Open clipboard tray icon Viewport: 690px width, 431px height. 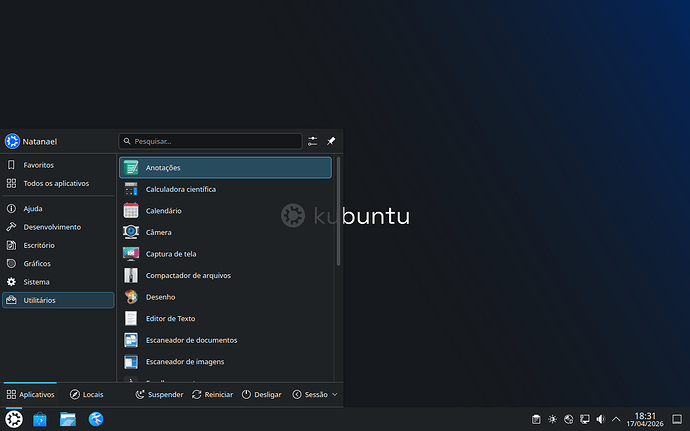tap(536, 420)
